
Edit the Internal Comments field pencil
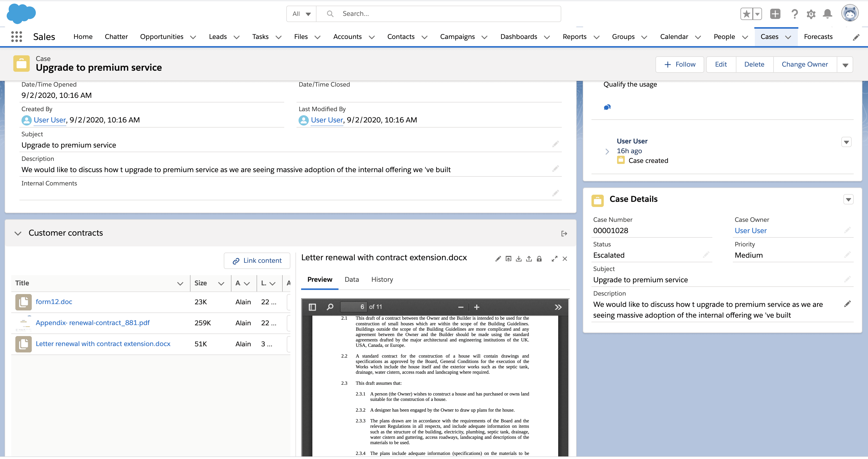tap(556, 193)
